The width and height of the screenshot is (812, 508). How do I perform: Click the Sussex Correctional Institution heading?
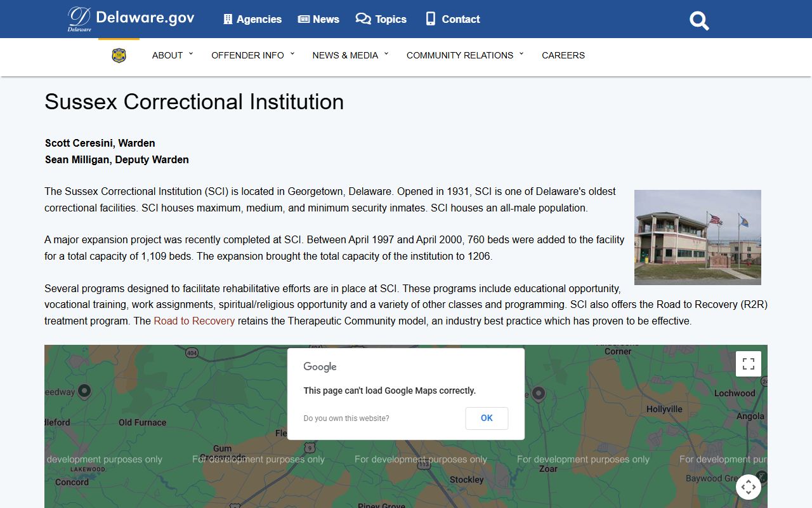pos(194,102)
